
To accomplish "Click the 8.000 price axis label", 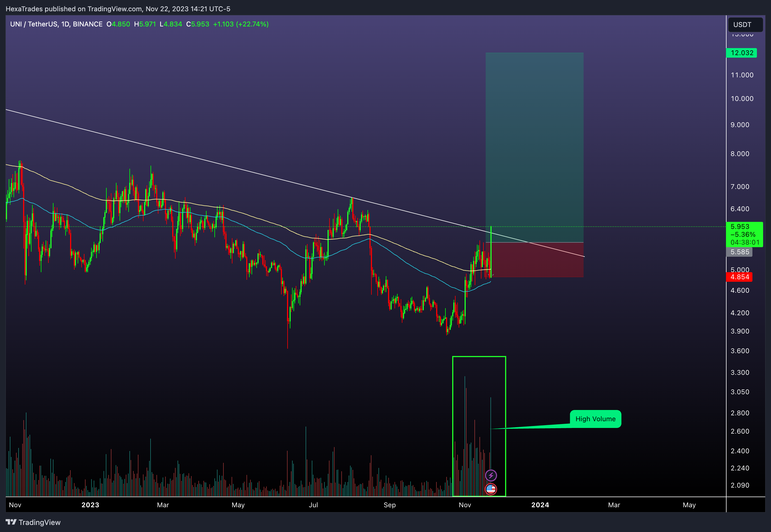I will [740, 154].
